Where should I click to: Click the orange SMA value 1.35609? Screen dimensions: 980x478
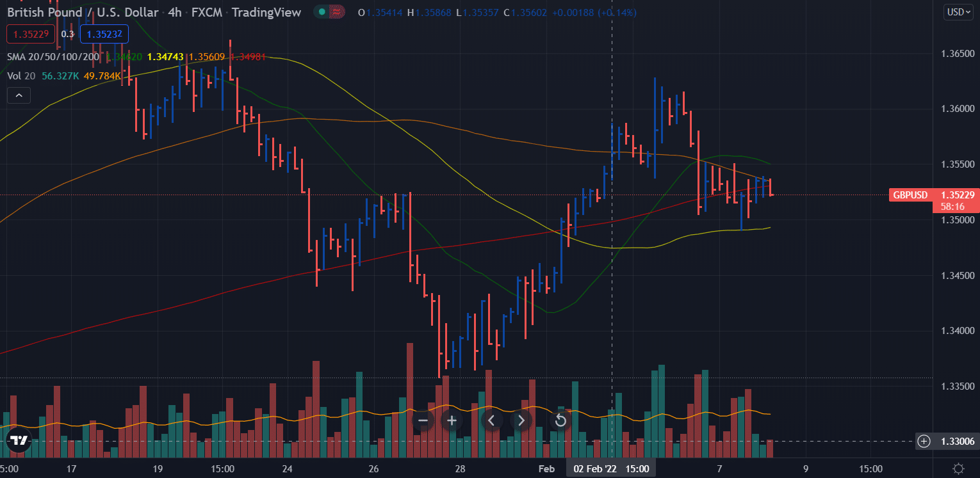[207, 57]
